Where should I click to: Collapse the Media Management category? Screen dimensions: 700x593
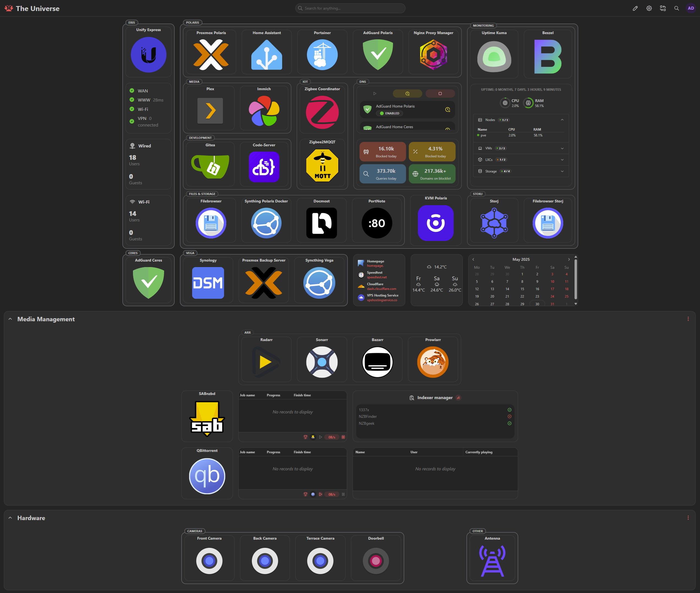10,319
